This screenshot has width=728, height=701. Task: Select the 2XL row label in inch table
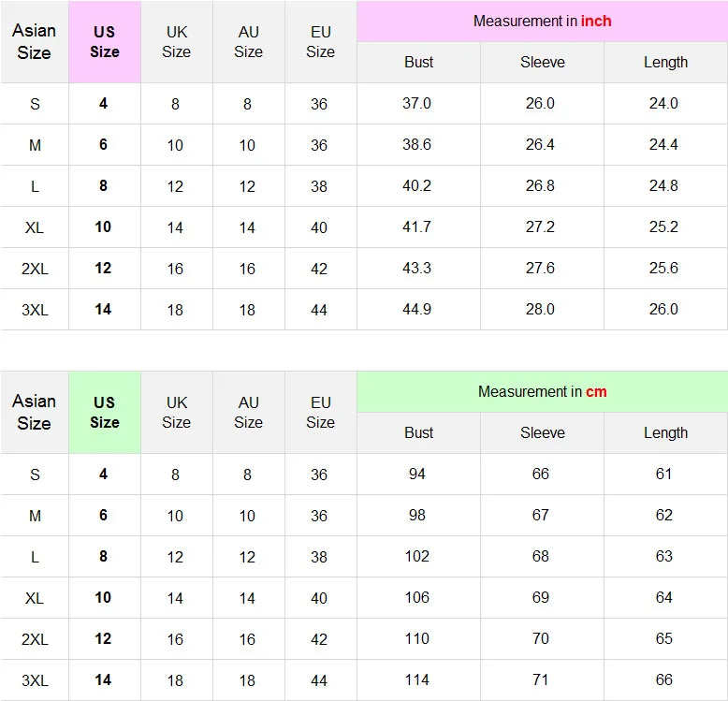[x=35, y=269]
